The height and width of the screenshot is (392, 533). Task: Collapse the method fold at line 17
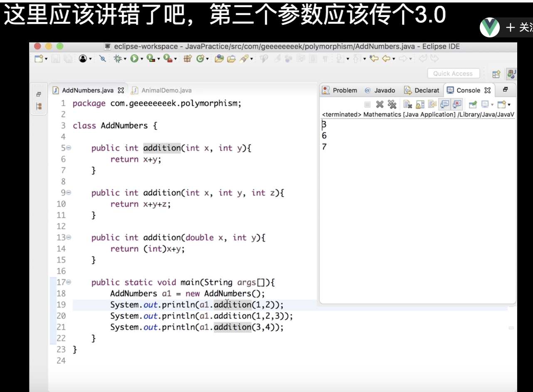coord(69,283)
